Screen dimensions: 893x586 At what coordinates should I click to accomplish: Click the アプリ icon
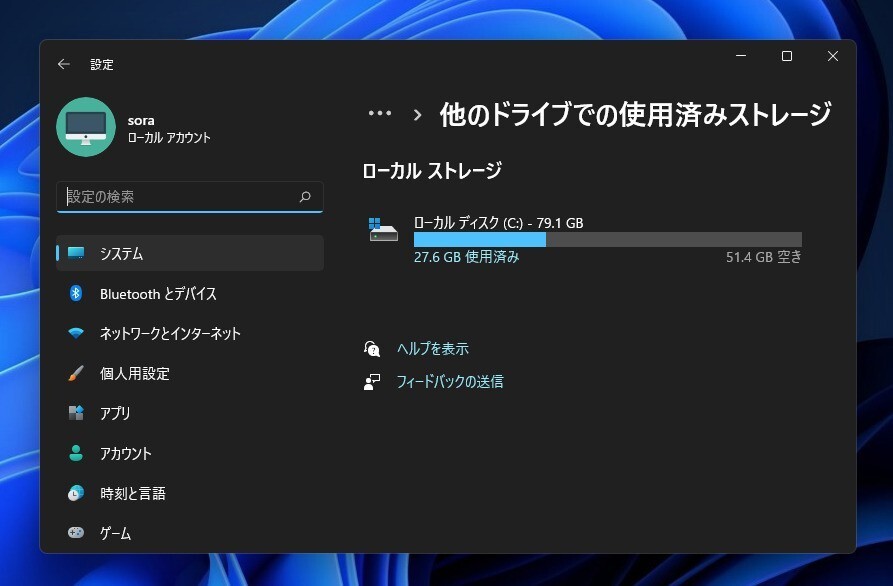tap(76, 413)
